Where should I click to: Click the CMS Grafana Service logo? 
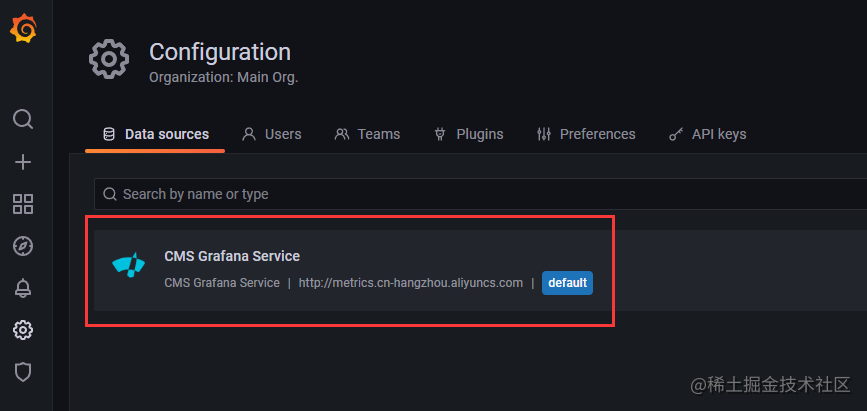130,265
